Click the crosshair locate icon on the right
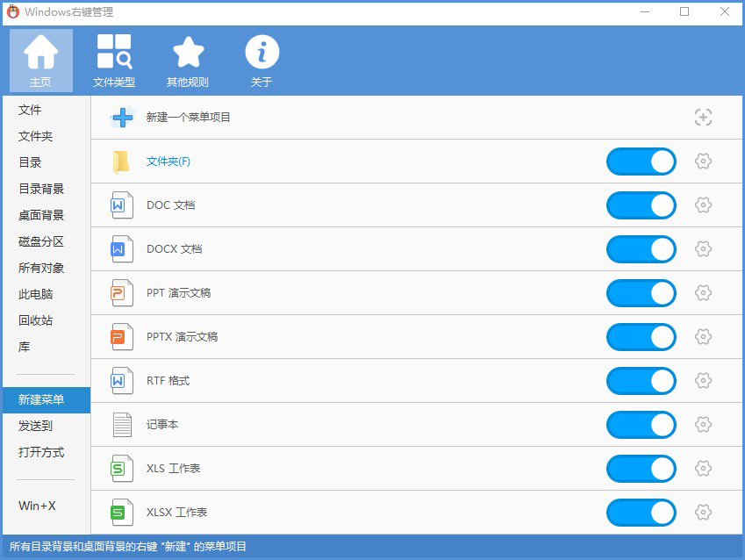745x560 pixels. 703,117
